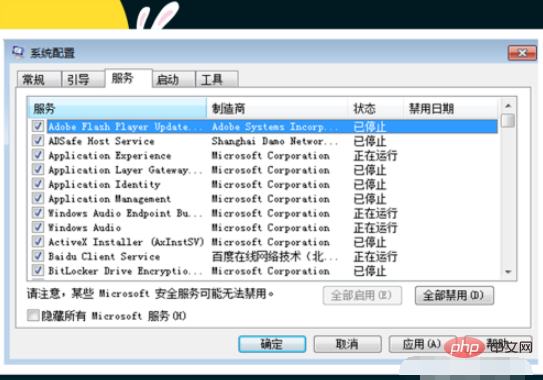The height and width of the screenshot is (380, 543).
Task: Toggle Baidu Client Service checkbox
Action: [38, 256]
